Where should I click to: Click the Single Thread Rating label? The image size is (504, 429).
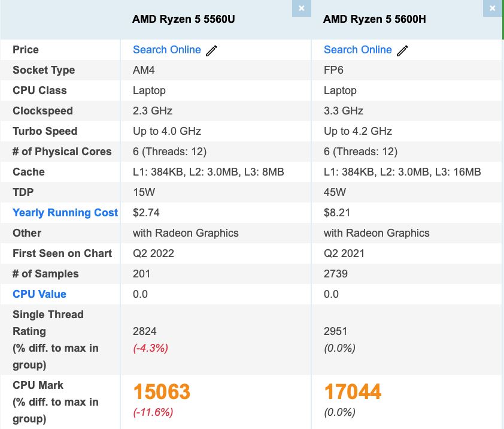48,323
